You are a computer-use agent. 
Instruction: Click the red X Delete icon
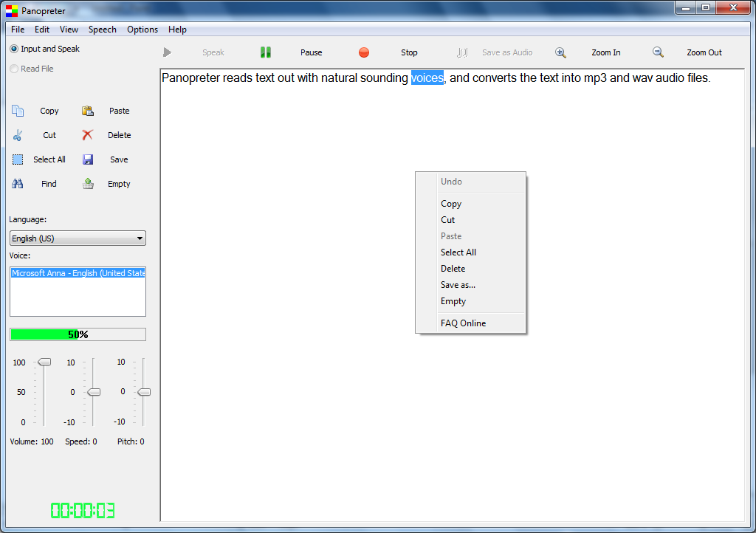click(x=87, y=135)
